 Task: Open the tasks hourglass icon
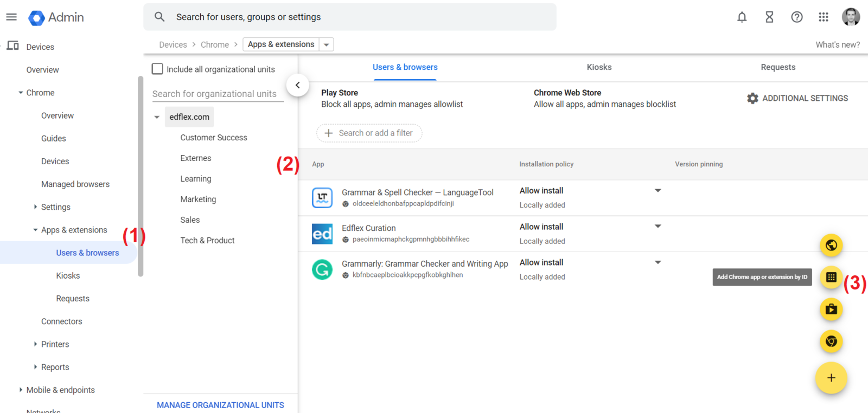[x=769, y=17]
